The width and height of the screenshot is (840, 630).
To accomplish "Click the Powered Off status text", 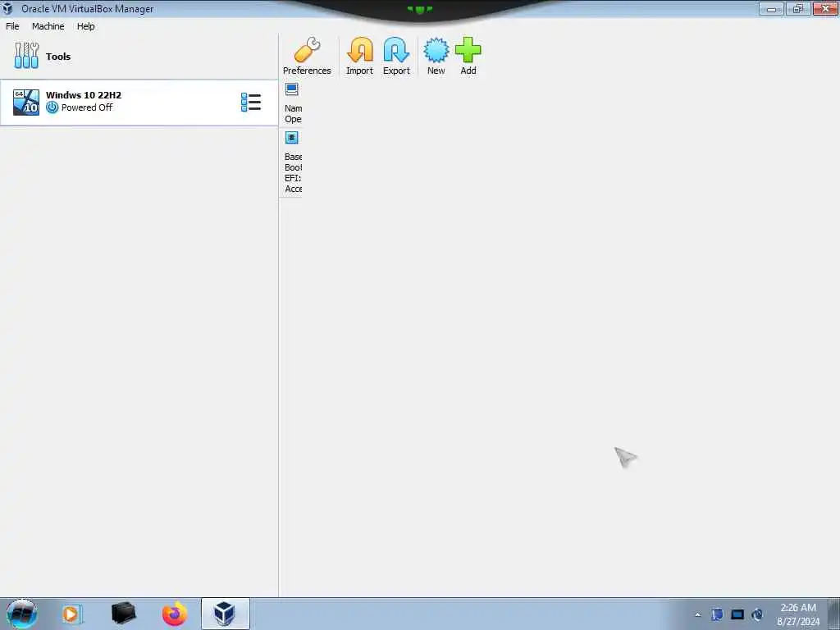I will (87, 107).
